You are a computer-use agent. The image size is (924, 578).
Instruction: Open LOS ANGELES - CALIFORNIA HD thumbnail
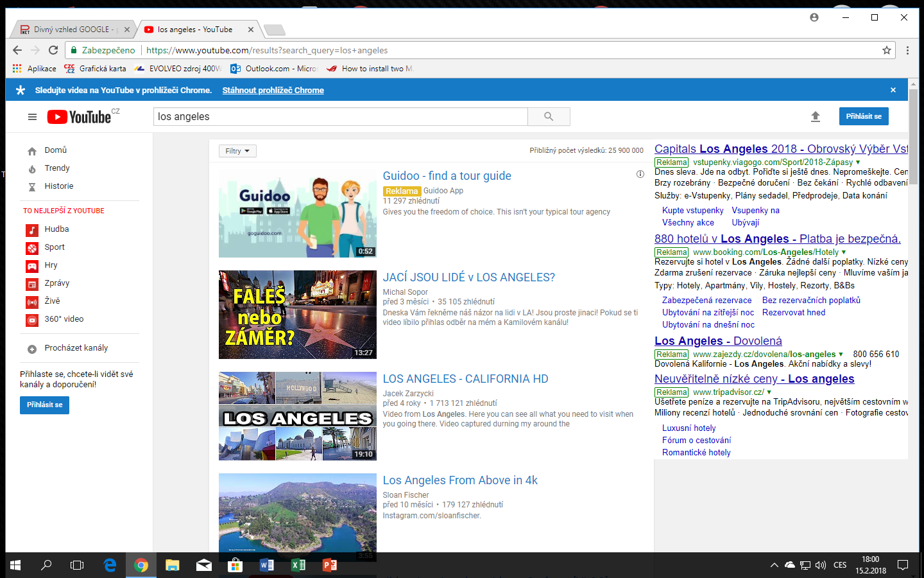coord(298,416)
